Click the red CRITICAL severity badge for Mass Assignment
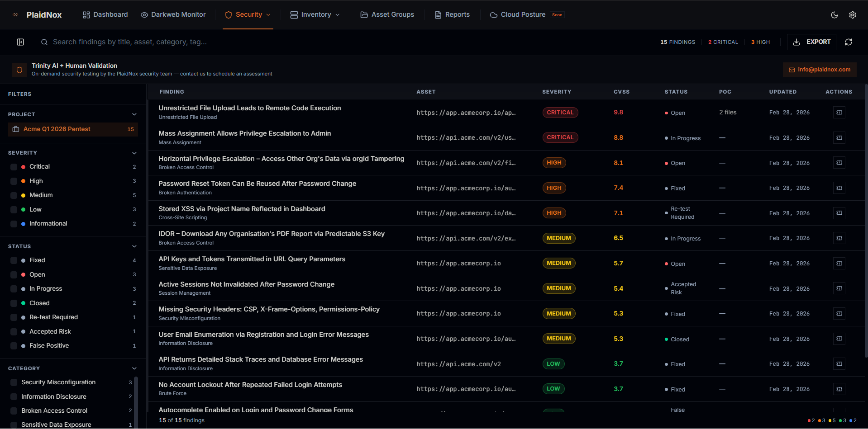This screenshot has height=429, width=868. point(560,137)
